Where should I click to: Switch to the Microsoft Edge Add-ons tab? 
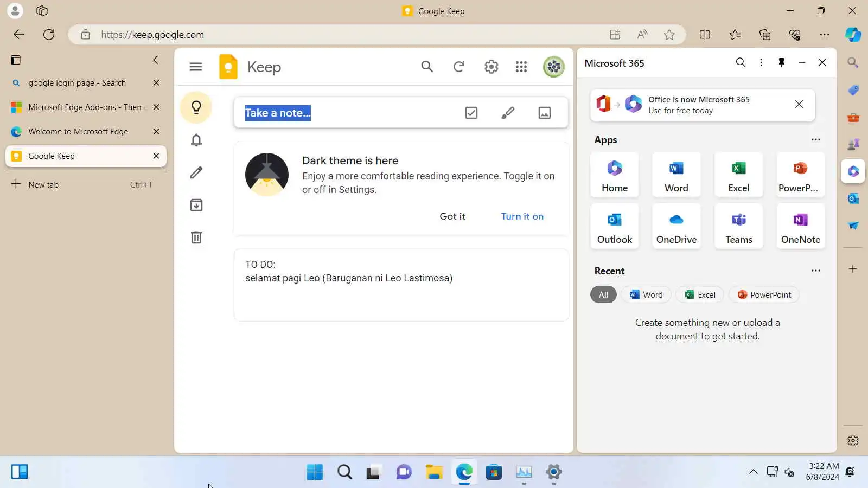click(86, 107)
